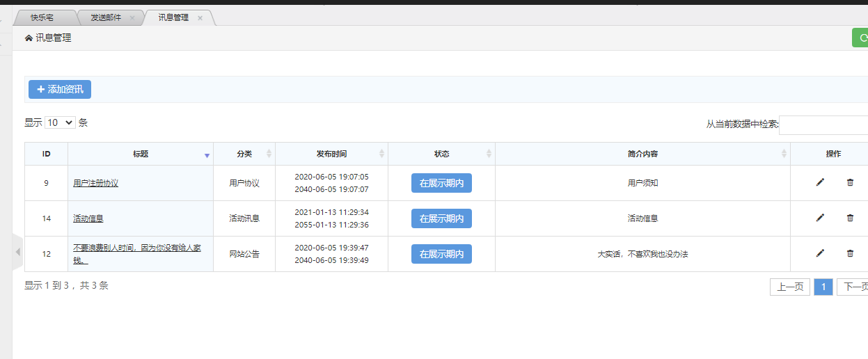Switch to the 发送邮件 tab

pyautogui.click(x=106, y=18)
